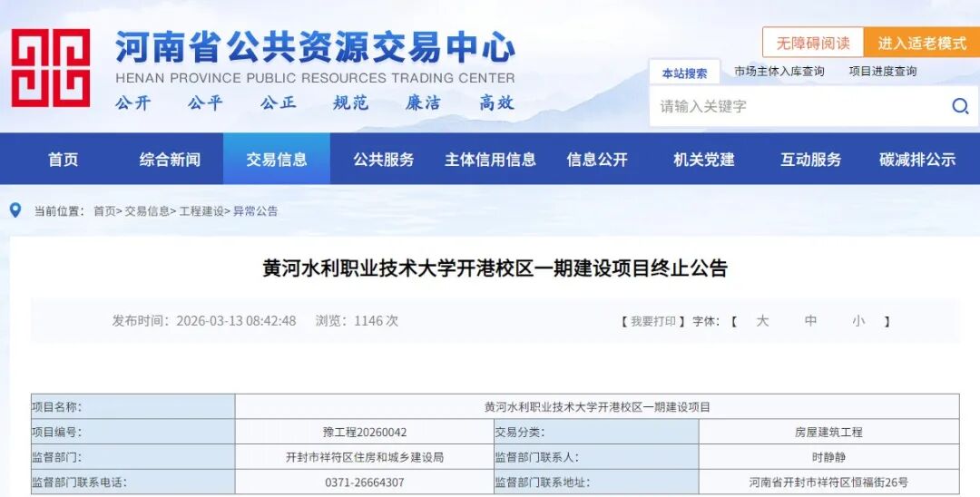Click the project name value in the table
This screenshot has width=980, height=497.
(597, 407)
